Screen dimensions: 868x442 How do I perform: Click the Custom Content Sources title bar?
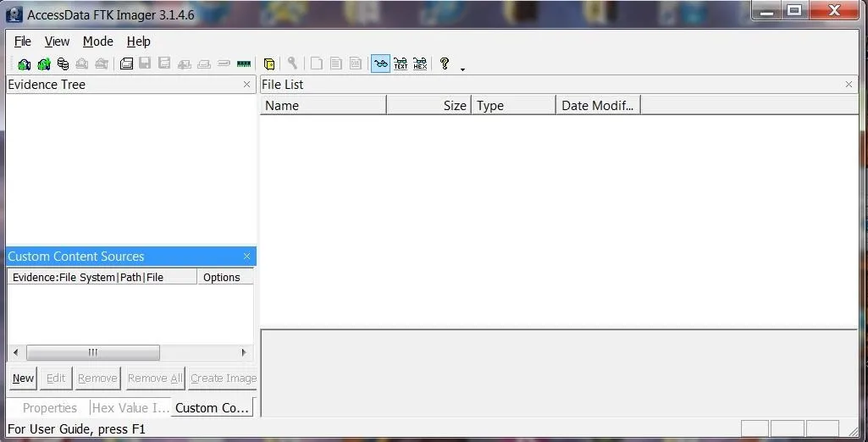pyautogui.click(x=130, y=256)
